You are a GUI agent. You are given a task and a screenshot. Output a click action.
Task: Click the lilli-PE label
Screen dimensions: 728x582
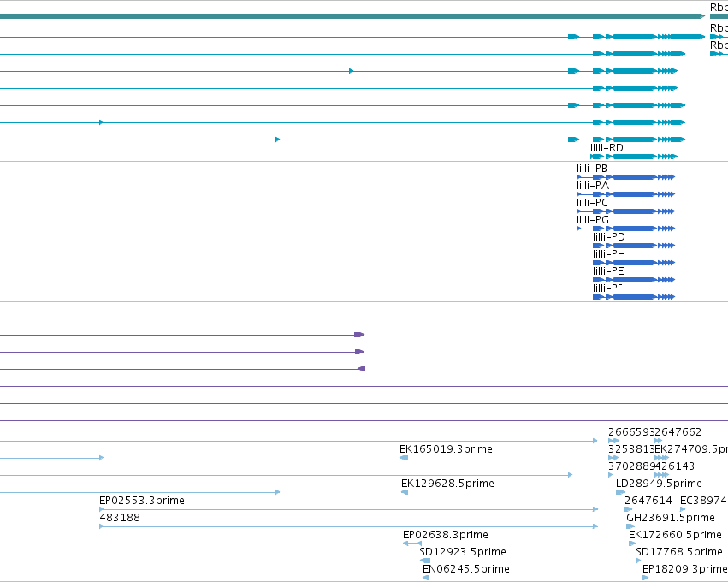608,271
